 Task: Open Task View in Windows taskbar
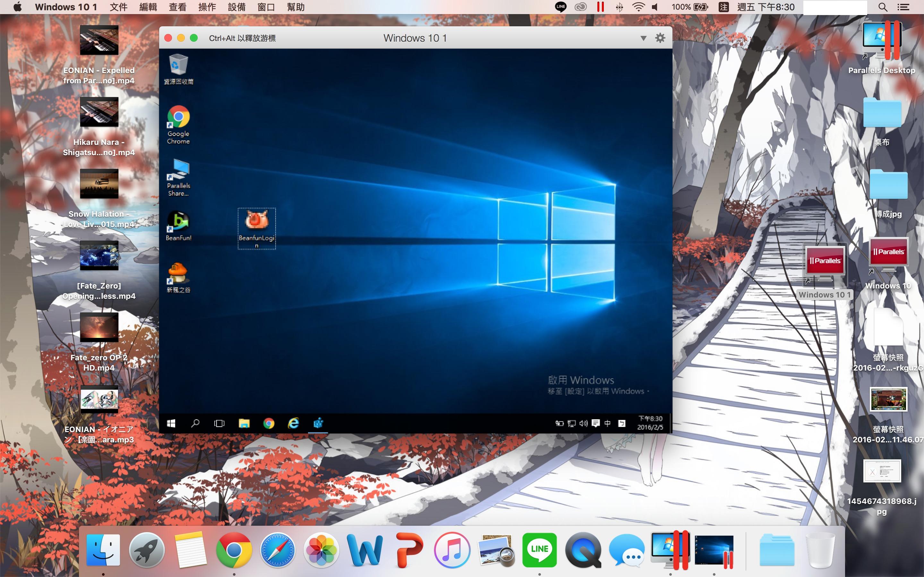pyautogui.click(x=219, y=423)
